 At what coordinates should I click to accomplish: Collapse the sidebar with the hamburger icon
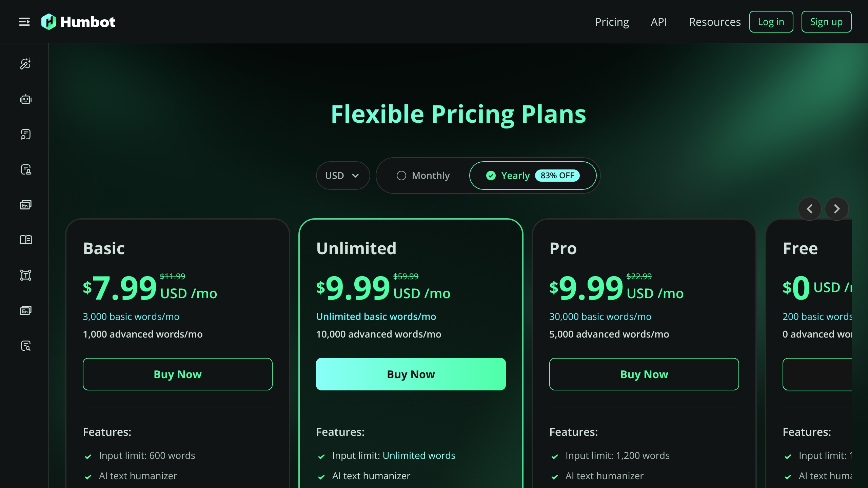coord(24,21)
